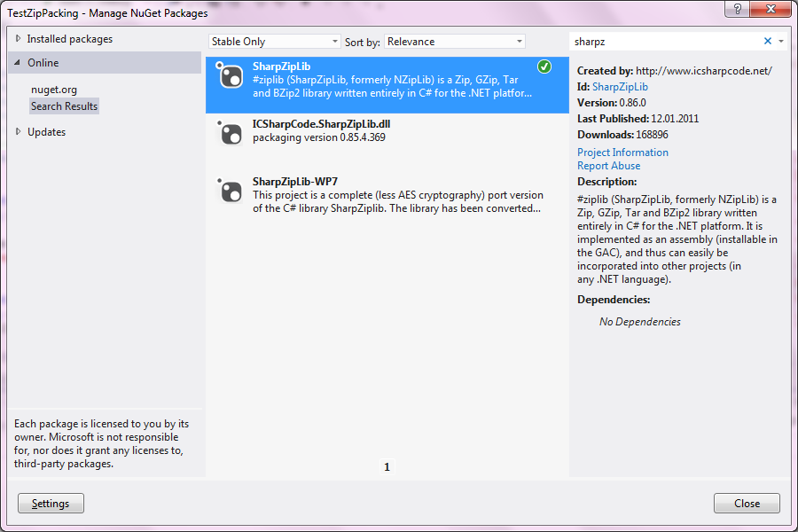Open the search options arrow beside the X
This screenshot has width=798, height=532.
point(781,41)
